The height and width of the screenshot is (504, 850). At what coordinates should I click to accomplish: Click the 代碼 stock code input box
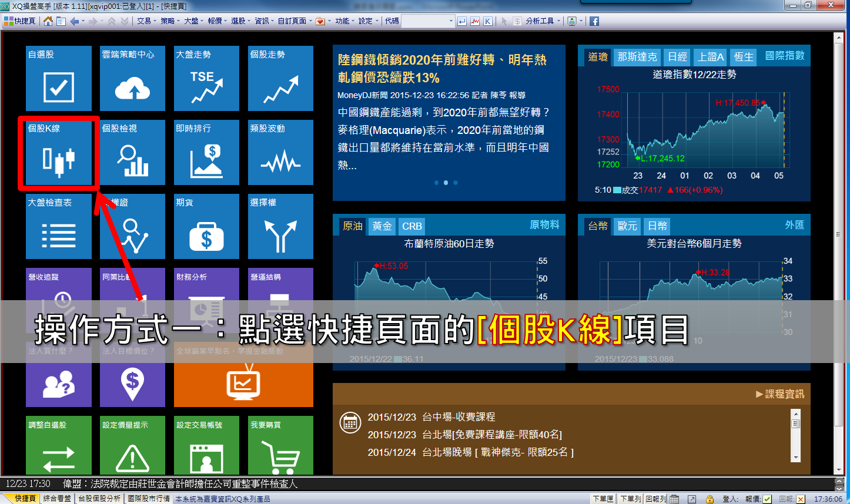click(x=428, y=21)
